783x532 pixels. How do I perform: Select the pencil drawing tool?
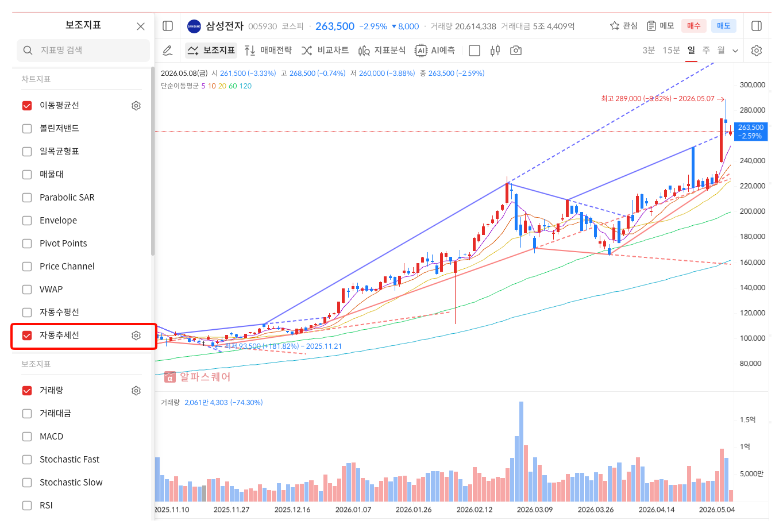[x=168, y=51]
